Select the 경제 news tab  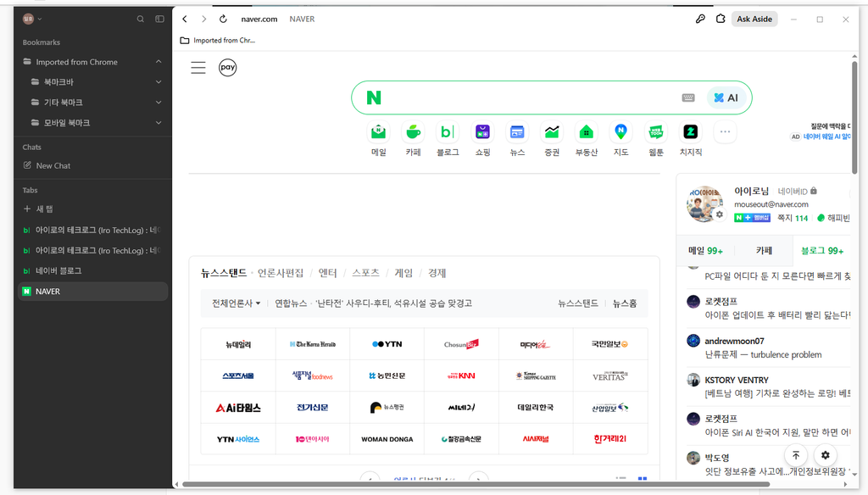(437, 273)
